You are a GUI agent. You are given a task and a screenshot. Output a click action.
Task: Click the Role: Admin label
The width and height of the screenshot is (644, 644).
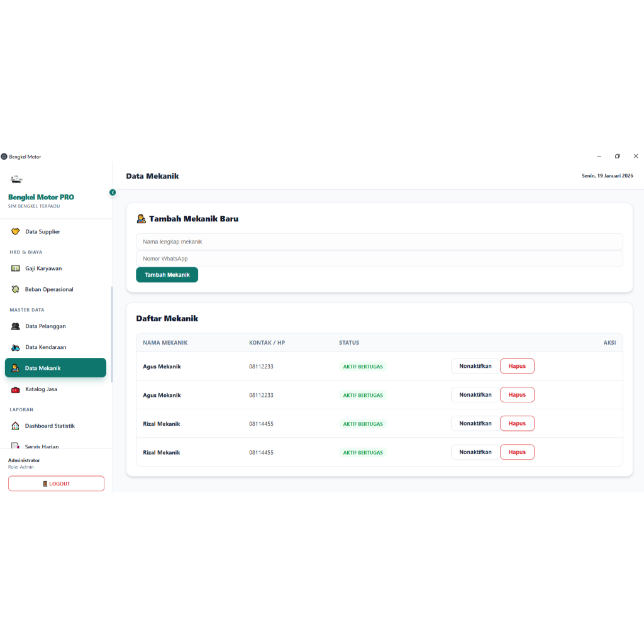pyautogui.click(x=21, y=467)
